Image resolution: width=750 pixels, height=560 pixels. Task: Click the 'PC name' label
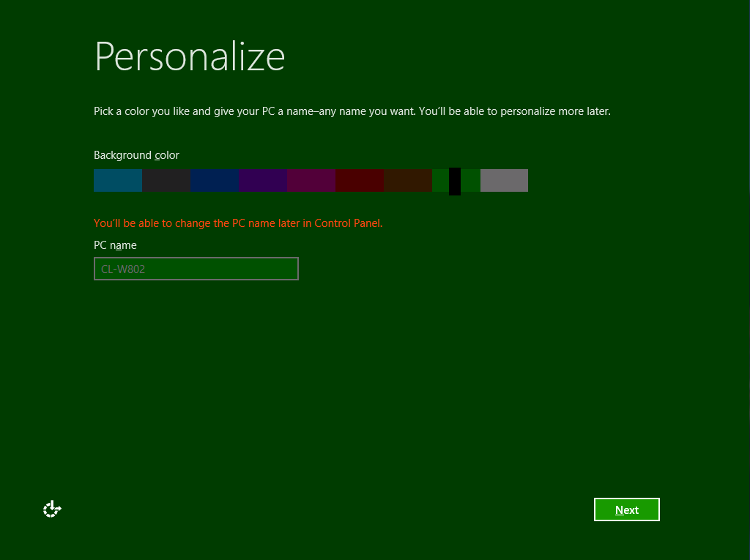(115, 245)
